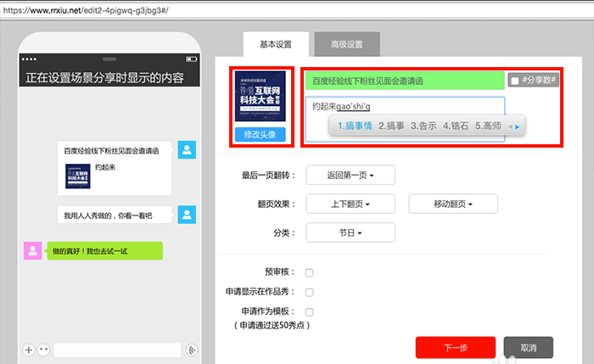Click the plus icon in chat bar

29,350
